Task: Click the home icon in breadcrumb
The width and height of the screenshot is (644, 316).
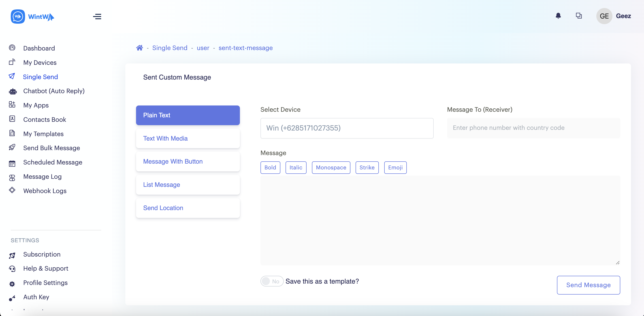Action: point(139,48)
